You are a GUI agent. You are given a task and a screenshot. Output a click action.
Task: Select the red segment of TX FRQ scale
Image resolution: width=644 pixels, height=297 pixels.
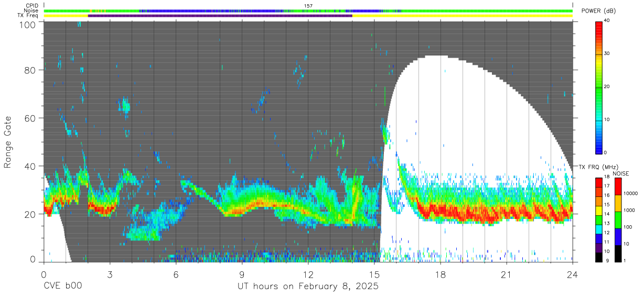coord(599,182)
